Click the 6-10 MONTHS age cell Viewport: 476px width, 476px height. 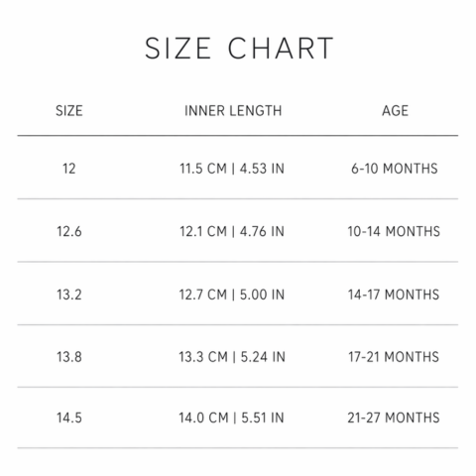pyautogui.click(x=395, y=169)
